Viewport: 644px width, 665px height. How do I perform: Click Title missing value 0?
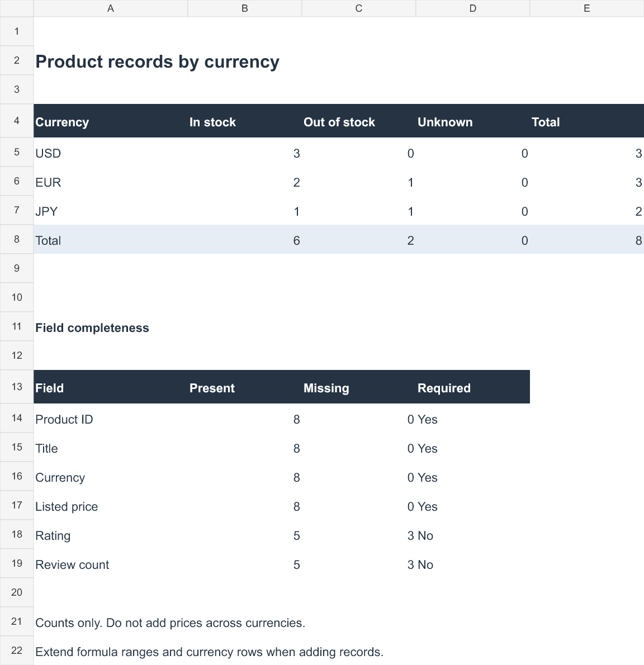point(359,448)
